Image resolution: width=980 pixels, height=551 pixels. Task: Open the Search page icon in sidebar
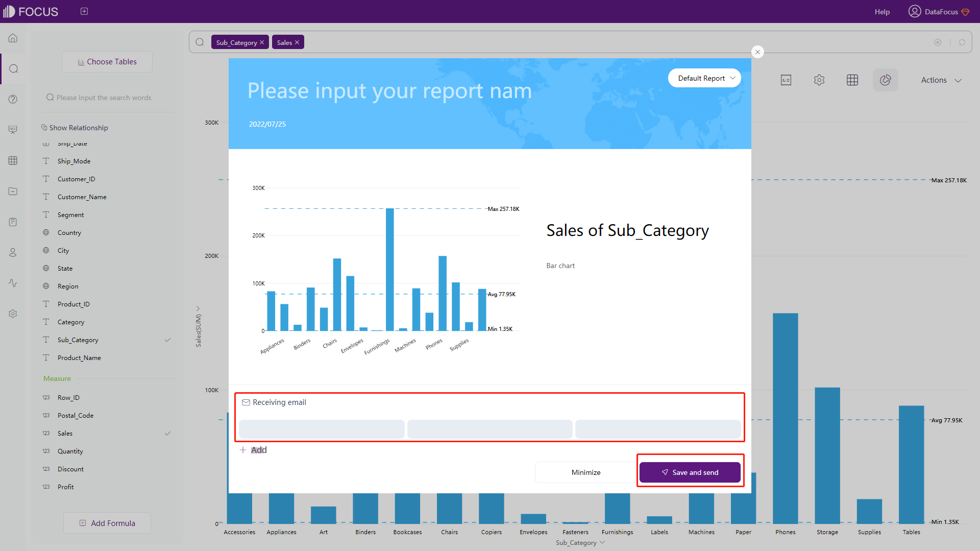point(13,69)
